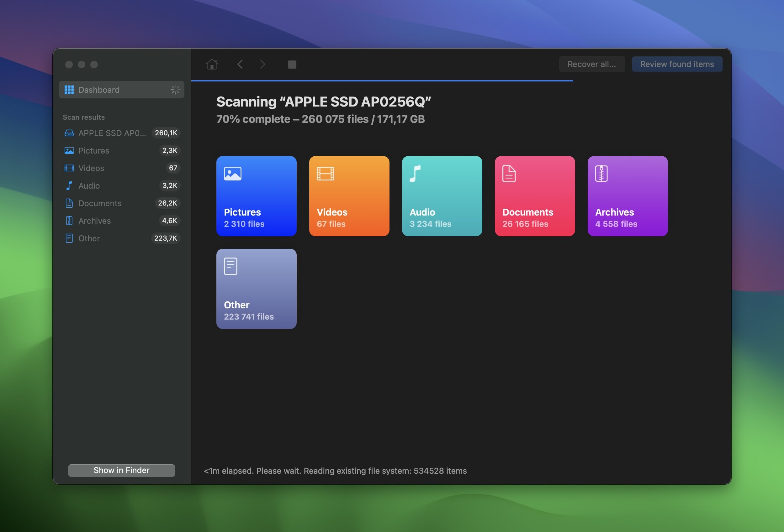Expand the Documents sidebar item
Screen dimensions: 784x532
tap(100, 202)
